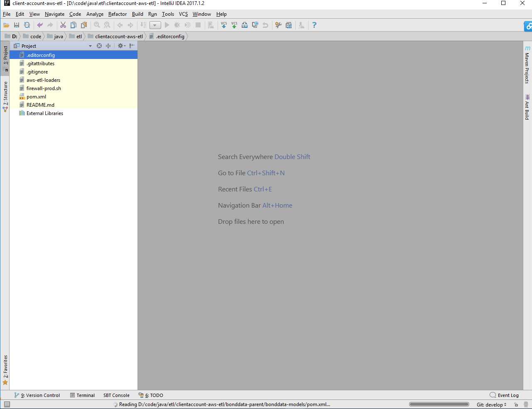
Task: Open the Analyze menu
Action: (95, 14)
